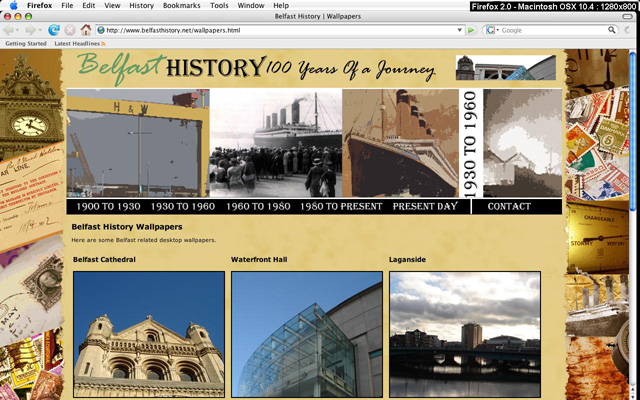The width and height of the screenshot is (640, 400).
Task: Open the Apple menu
Action: pos(13,6)
